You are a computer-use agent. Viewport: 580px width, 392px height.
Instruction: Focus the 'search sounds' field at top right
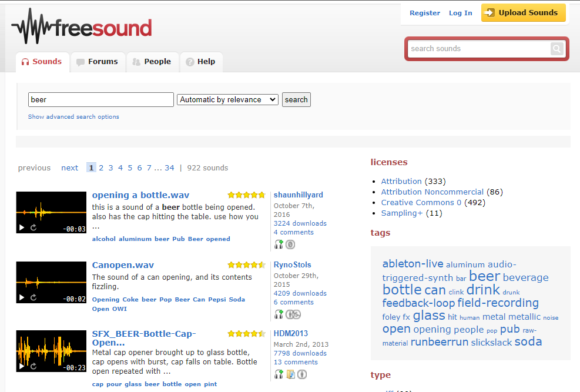479,48
